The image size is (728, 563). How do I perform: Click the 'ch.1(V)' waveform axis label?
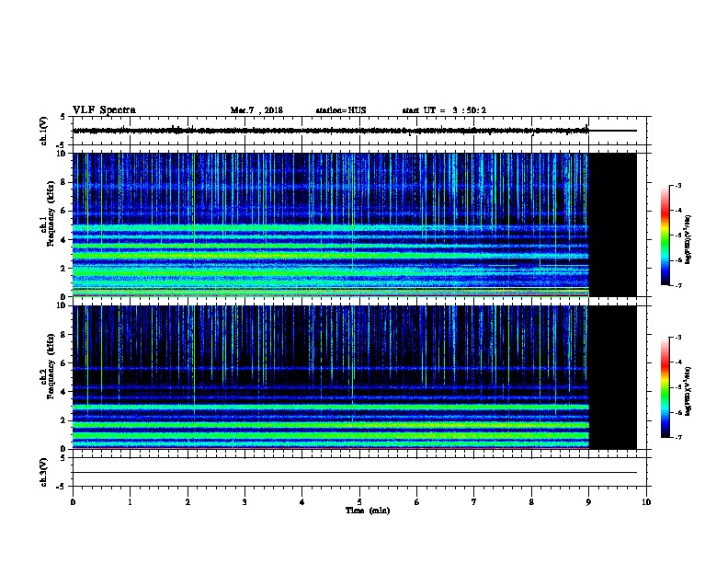44,131
